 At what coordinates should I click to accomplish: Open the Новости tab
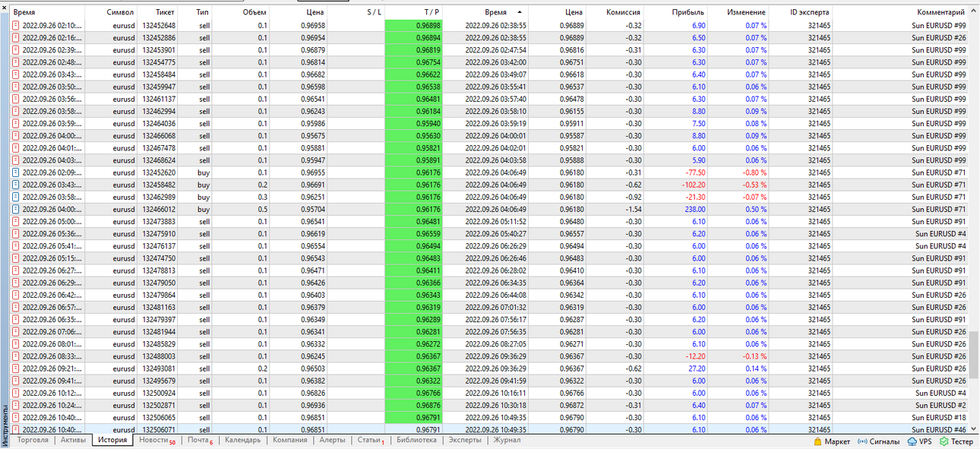[156, 441]
